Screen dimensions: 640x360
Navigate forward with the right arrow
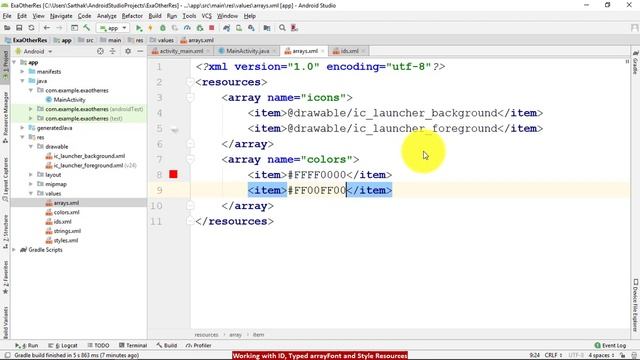[59, 28]
